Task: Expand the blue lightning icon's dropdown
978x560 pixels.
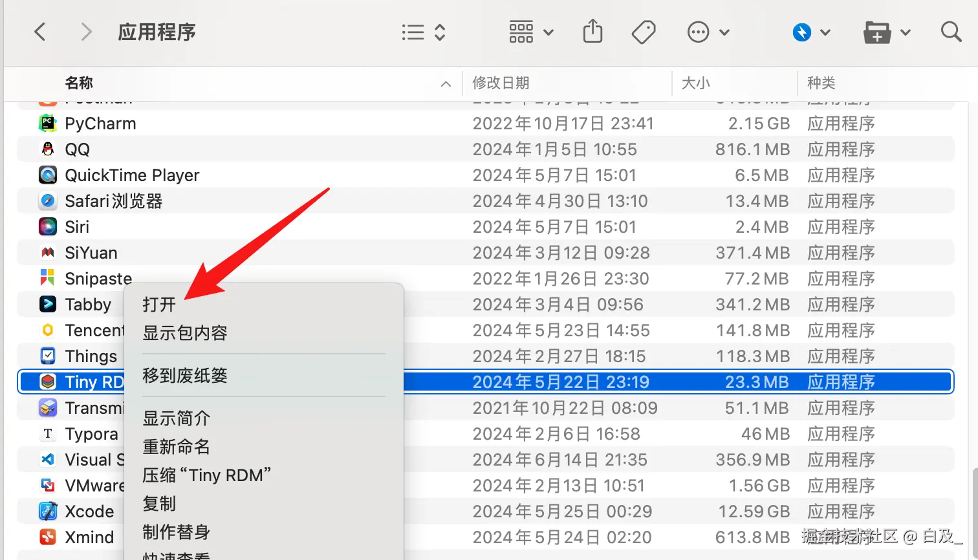Action: [x=825, y=32]
